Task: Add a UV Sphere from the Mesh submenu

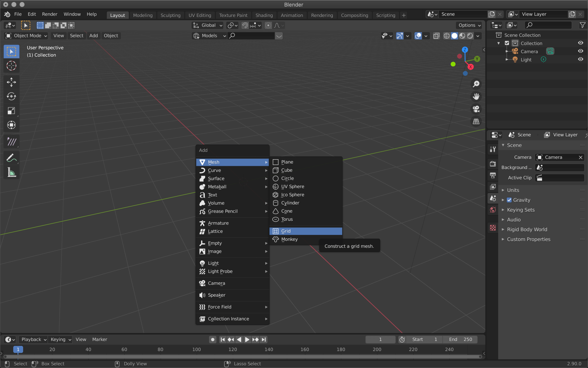Action: click(292, 186)
